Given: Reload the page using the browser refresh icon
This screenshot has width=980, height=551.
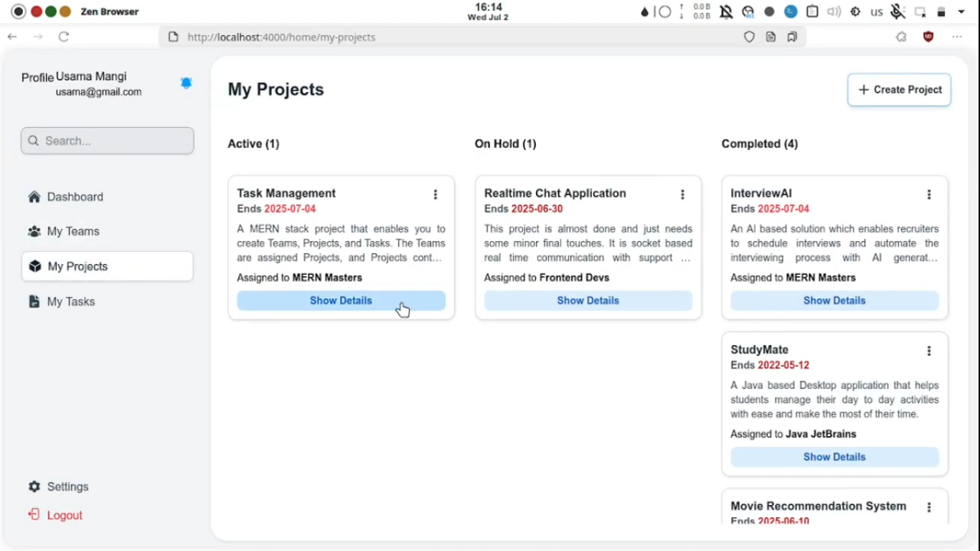Looking at the screenshot, I should pyautogui.click(x=63, y=37).
